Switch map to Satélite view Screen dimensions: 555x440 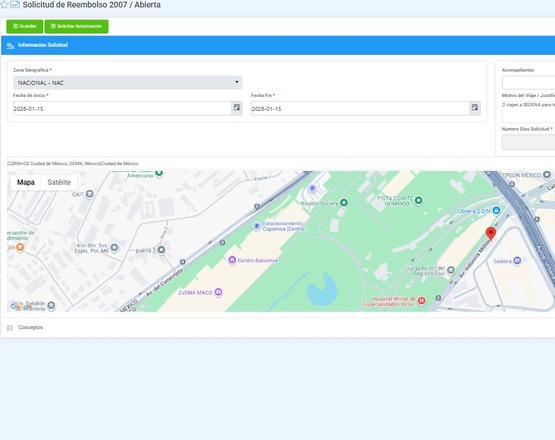click(59, 182)
